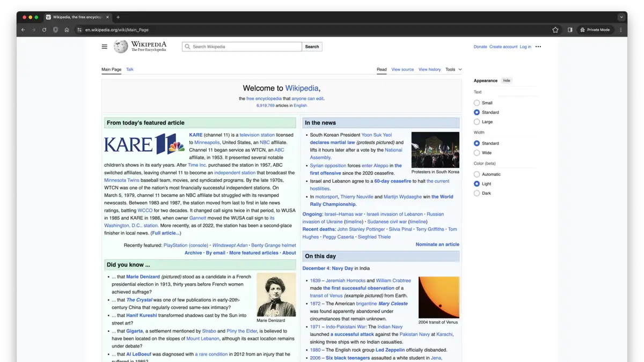This screenshot has height=362, width=644.
Task: Bookmark this page with the star icon
Action: [x=555, y=30]
